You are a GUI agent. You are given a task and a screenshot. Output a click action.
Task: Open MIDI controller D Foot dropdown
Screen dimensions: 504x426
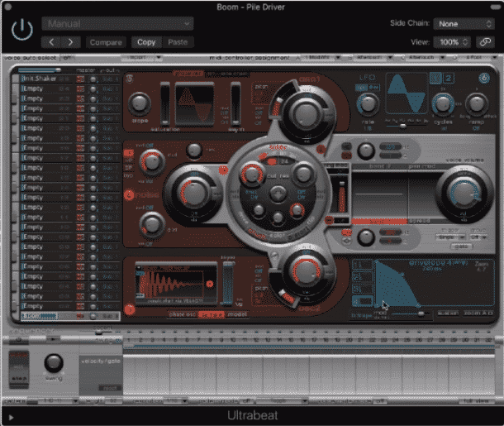[x=478, y=58]
